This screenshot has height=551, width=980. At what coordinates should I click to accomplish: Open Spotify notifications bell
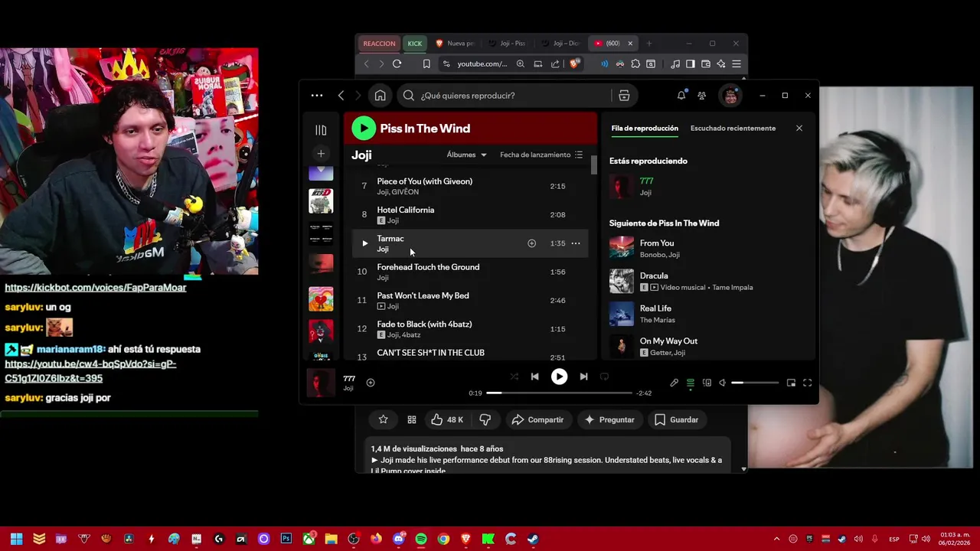pyautogui.click(x=681, y=96)
